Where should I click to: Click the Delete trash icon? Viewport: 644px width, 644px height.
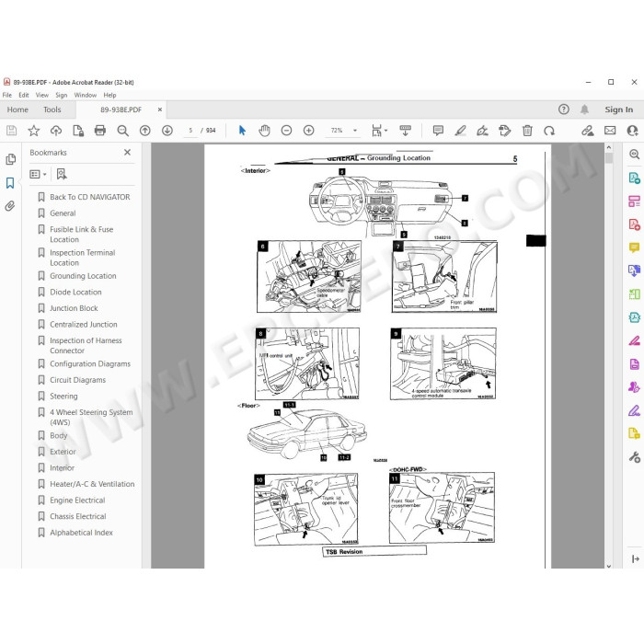coord(527,131)
